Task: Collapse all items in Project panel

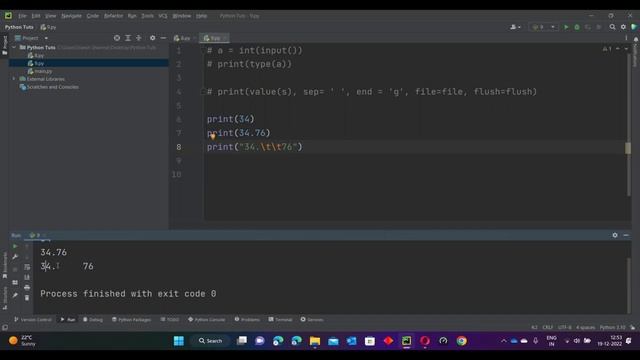Action: 139,38
